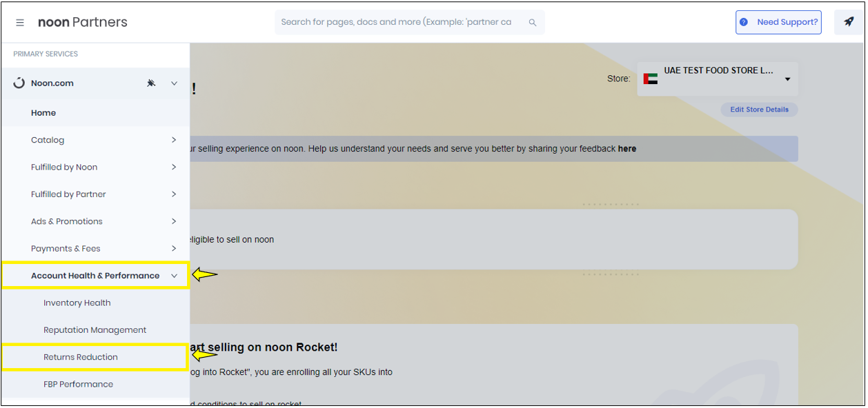Click the search magnifier icon
This screenshot has width=868, height=408.
(x=533, y=23)
